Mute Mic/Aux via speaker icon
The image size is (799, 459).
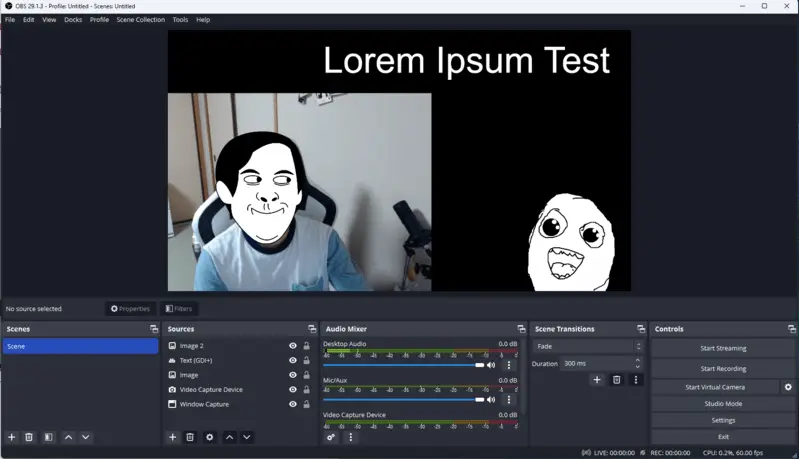[491, 400]
